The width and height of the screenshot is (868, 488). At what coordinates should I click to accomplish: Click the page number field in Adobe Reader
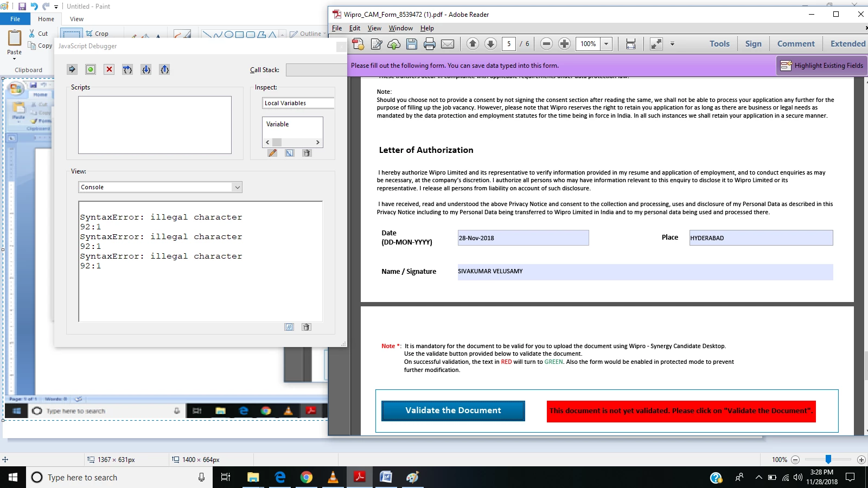(x=509, y=44)
